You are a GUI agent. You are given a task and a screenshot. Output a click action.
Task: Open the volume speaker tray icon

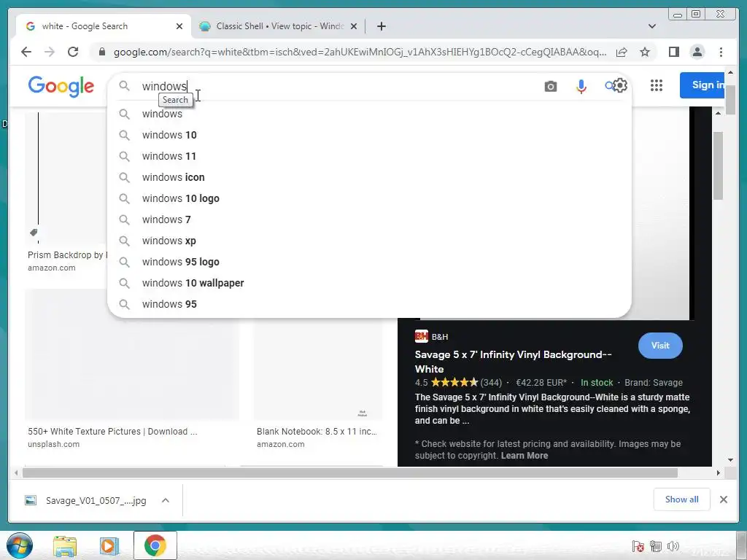tap(673, 546)
